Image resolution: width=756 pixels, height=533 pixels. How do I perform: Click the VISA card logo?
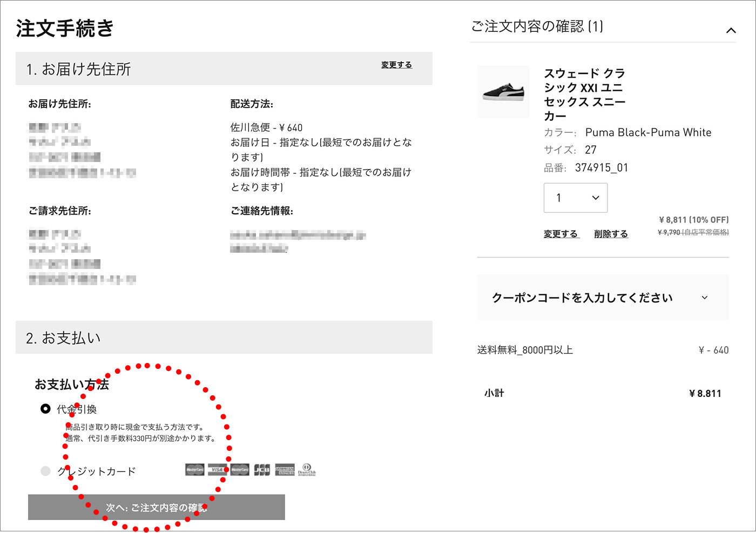click(217, 470)
